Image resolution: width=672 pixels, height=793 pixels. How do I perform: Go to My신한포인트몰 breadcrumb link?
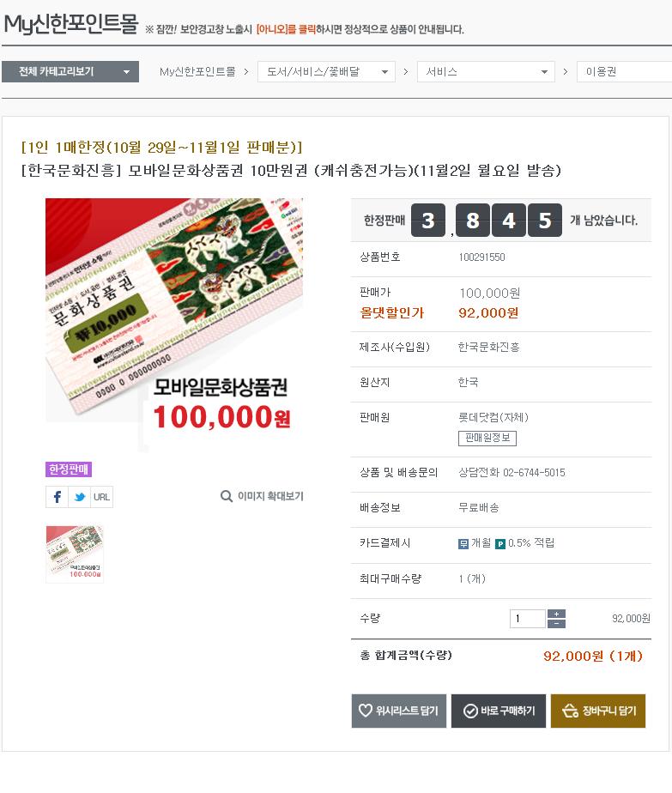pos(197,72)
